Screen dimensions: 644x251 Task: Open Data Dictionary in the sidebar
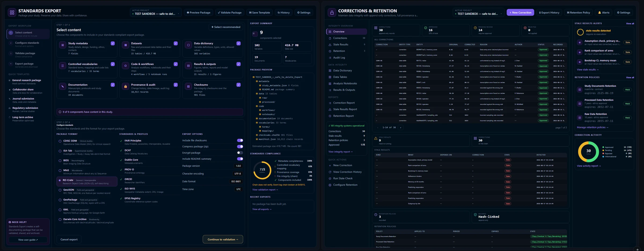point(347,70)
